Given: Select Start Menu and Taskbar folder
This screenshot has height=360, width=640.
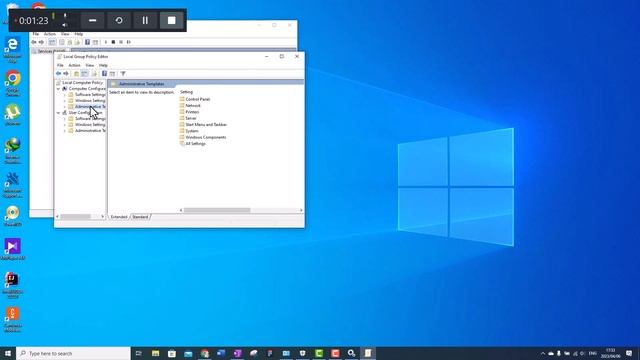Looking at the screenshot, I should (203, 124).
